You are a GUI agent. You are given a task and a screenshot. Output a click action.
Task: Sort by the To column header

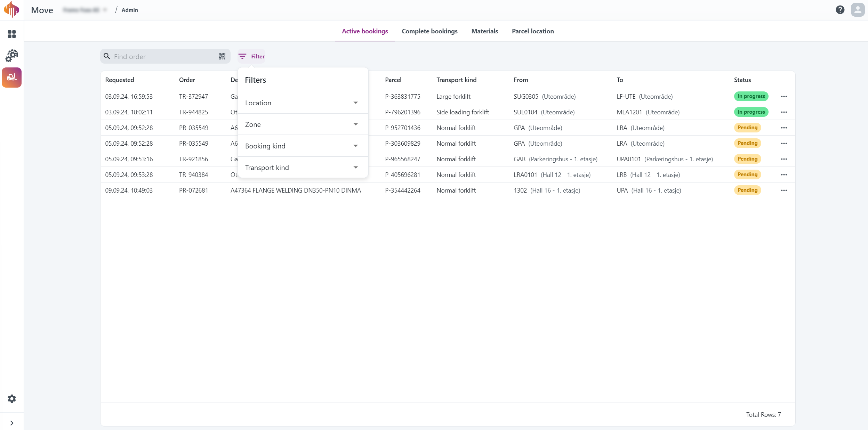click(x=620, y=80)
